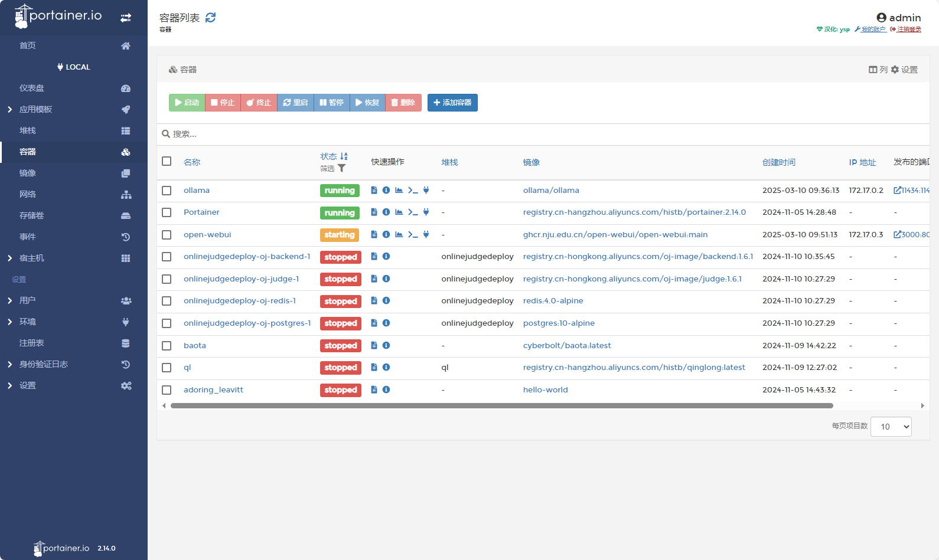
Task: Open inspect icon for onlinejudgedeploy-oj-redis-1
Action: pos(386,300)
